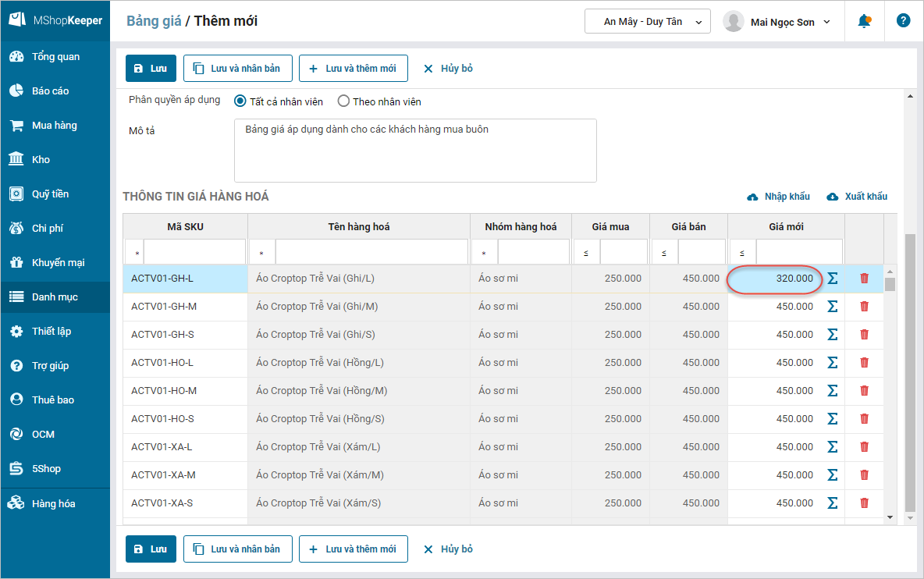Click the bottom Hủy bỏ button
The height and width of the screenshot is (579, 924).
click(x=448, y=549)
